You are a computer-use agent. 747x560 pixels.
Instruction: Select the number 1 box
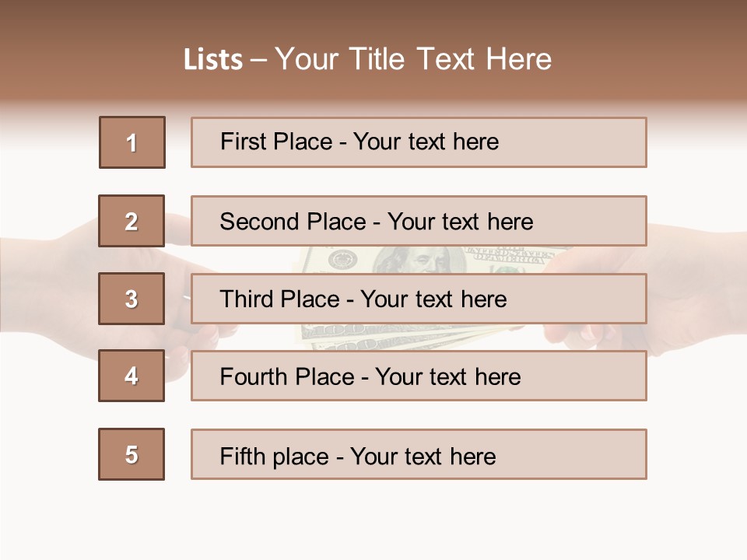[132, 142]
